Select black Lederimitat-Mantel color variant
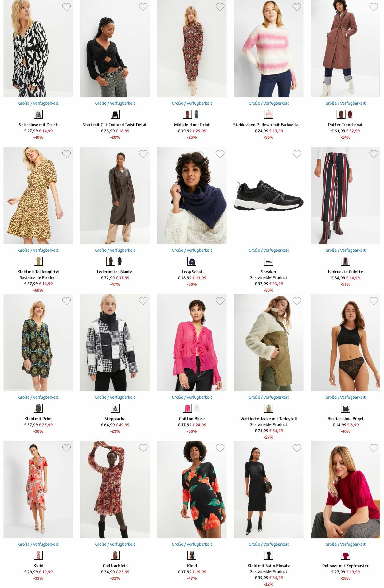This screenshot has height=588, width=384. pyautogui.click(x=120, y=261)
